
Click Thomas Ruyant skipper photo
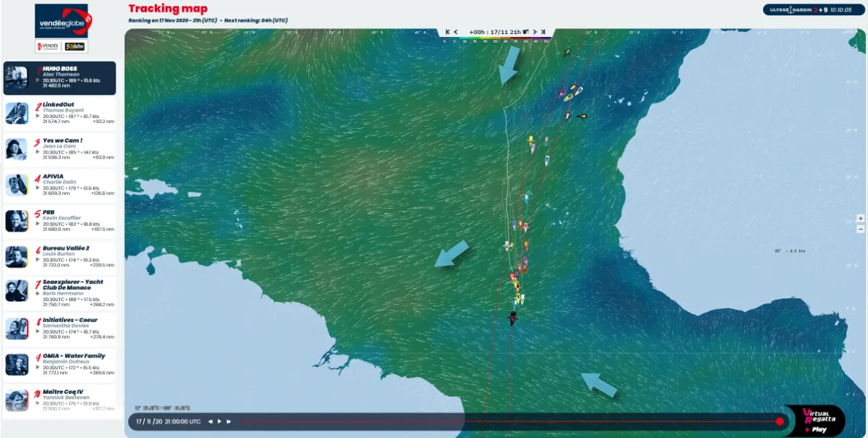pyautogui.click(x=16, y=113)
